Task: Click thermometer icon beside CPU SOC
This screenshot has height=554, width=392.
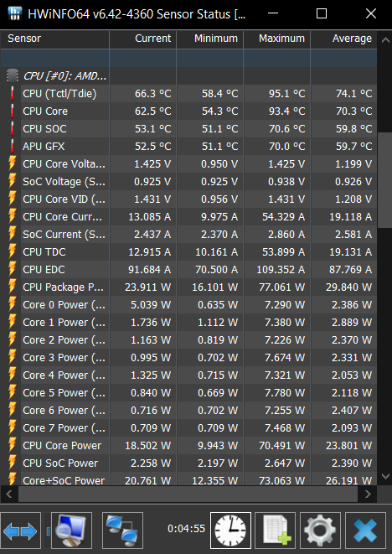Action: tap(13, 128)
